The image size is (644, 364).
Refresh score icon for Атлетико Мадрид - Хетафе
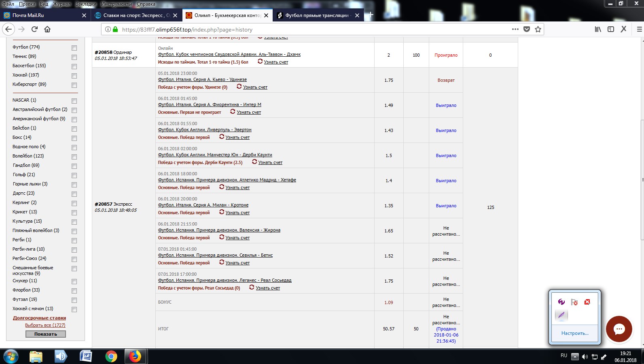tap(222, 187)
